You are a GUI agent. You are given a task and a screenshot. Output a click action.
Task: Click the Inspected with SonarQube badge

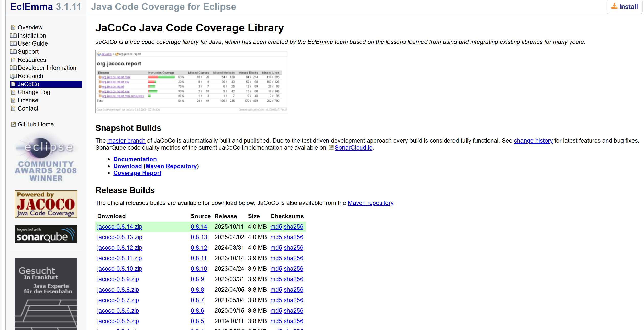[x=46, y=234]
